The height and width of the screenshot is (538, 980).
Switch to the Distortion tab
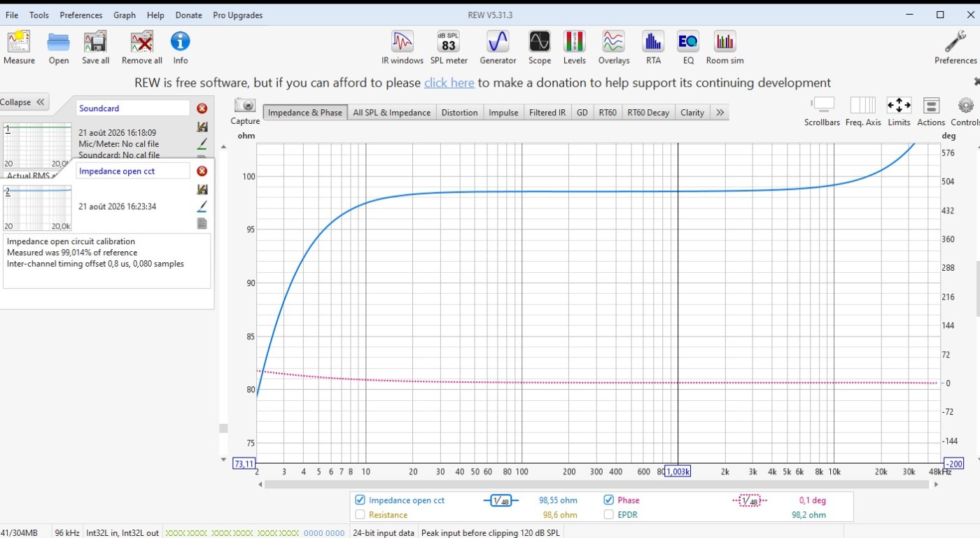point(459,112)
